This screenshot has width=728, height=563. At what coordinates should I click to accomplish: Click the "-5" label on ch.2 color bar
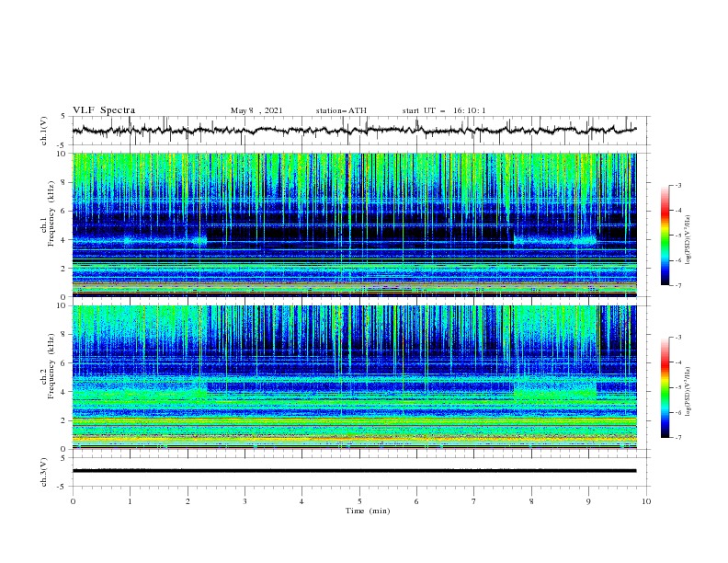coord(677,387)
